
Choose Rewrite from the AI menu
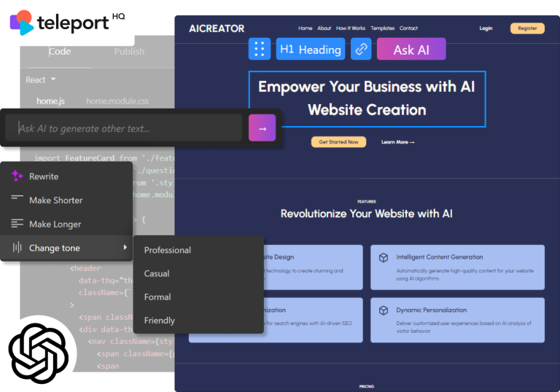pyautogui.click(x=66, y=176)
